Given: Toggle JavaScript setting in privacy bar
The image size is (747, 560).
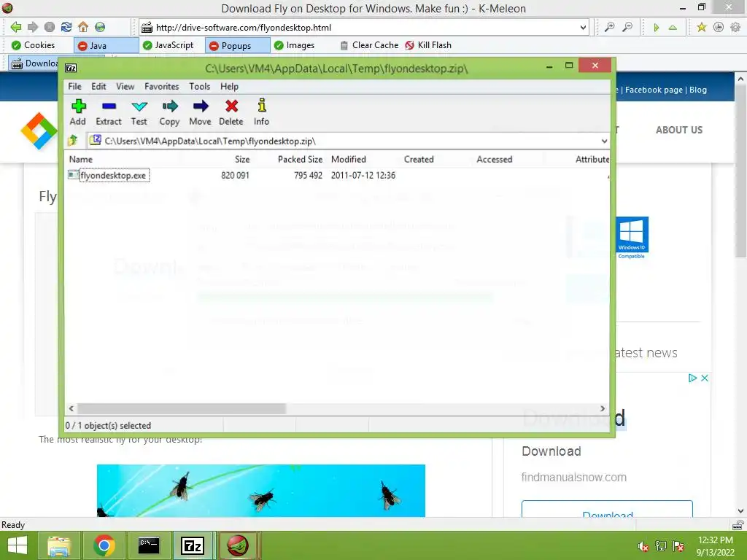Looking at the screenshot, I should pyautogui.click(x=169, y=45).
